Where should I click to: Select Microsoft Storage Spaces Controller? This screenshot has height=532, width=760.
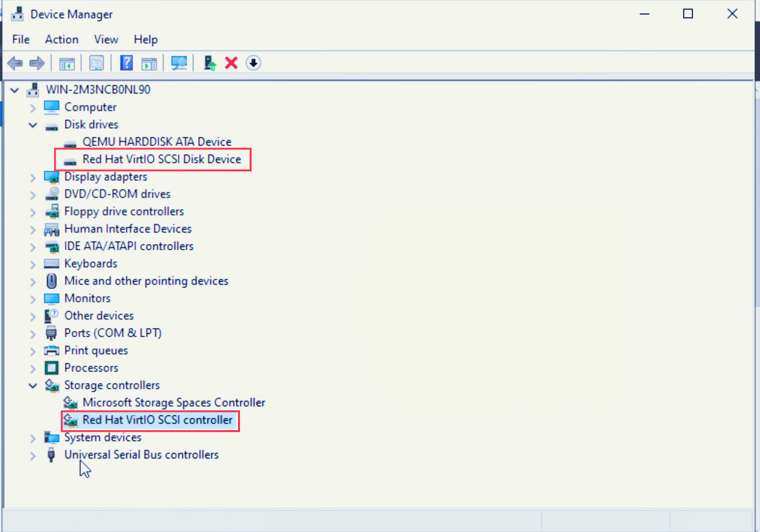[173, 403]
